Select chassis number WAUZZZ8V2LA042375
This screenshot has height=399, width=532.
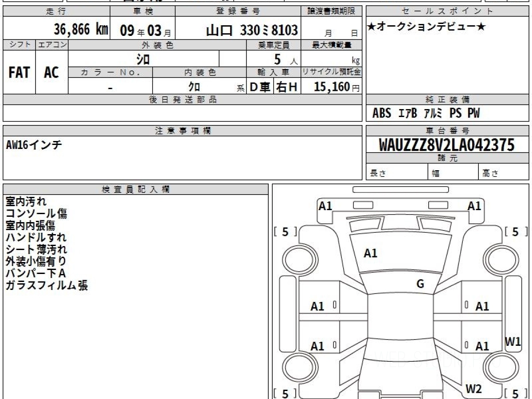[x=447, y=145]
